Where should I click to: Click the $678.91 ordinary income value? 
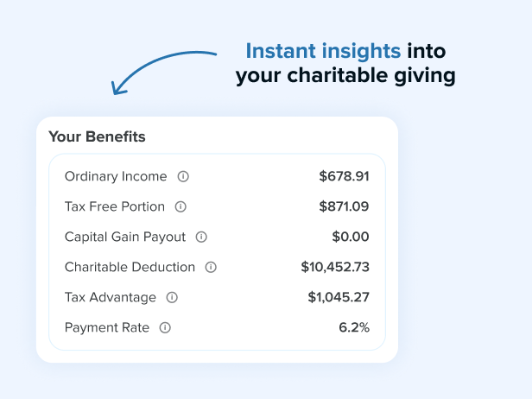point(344,176)
